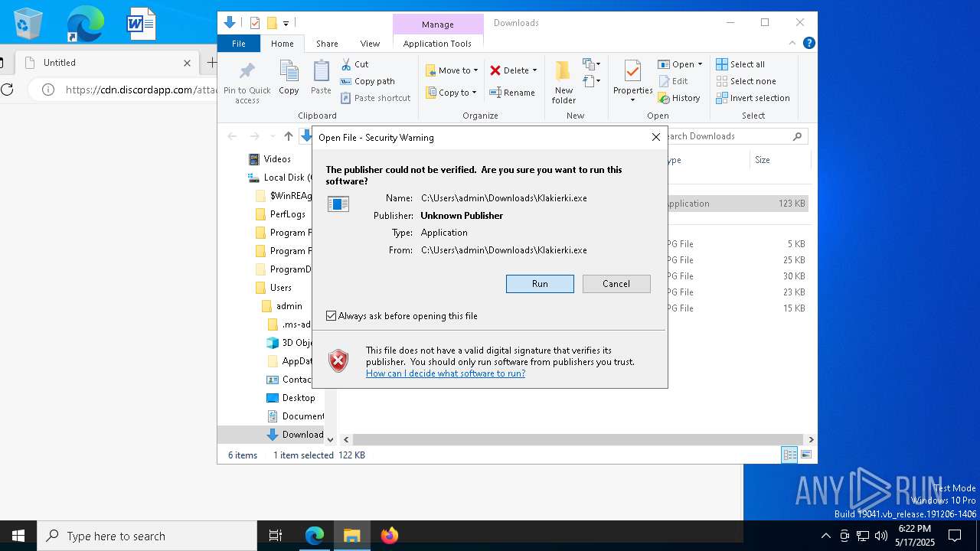Viewport: 980px width, 551px height.
Task: Open Firefox from the taskbar
Action: tap(389, 536)
